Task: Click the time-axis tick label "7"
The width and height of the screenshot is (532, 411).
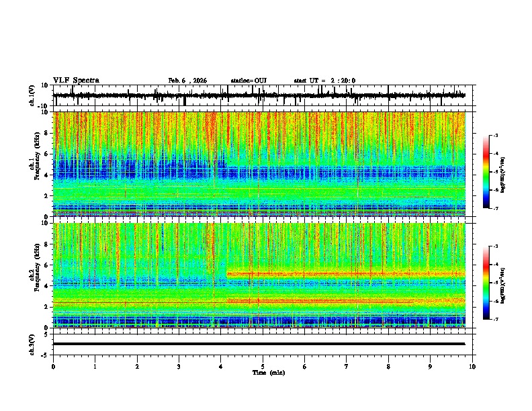Action: [347, 367]
